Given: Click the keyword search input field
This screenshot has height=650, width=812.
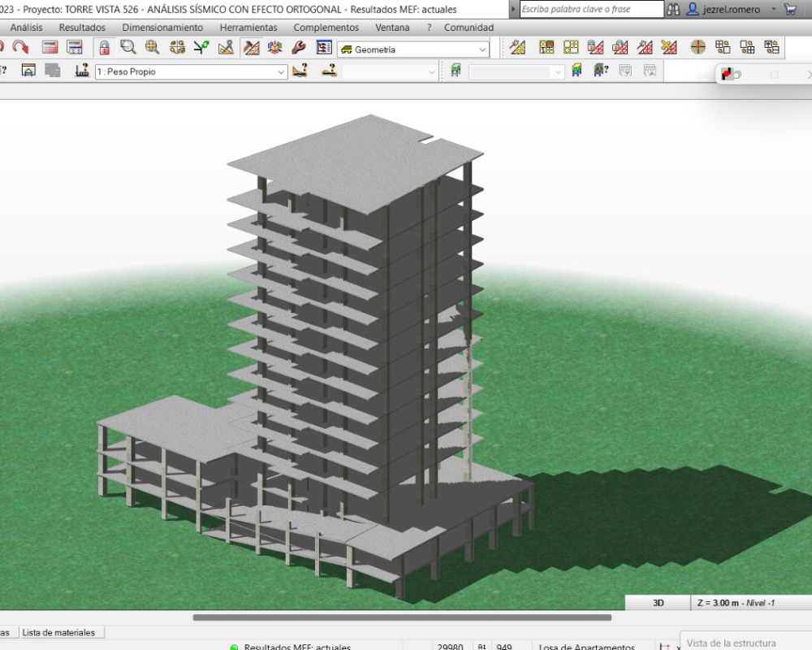Looking at the screenshot, I should pos(591,10).
